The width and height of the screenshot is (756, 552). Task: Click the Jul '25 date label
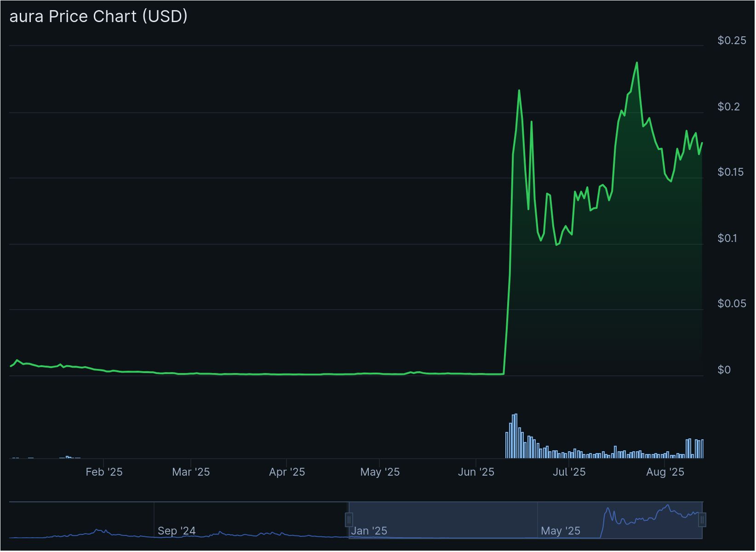point(569,472)
